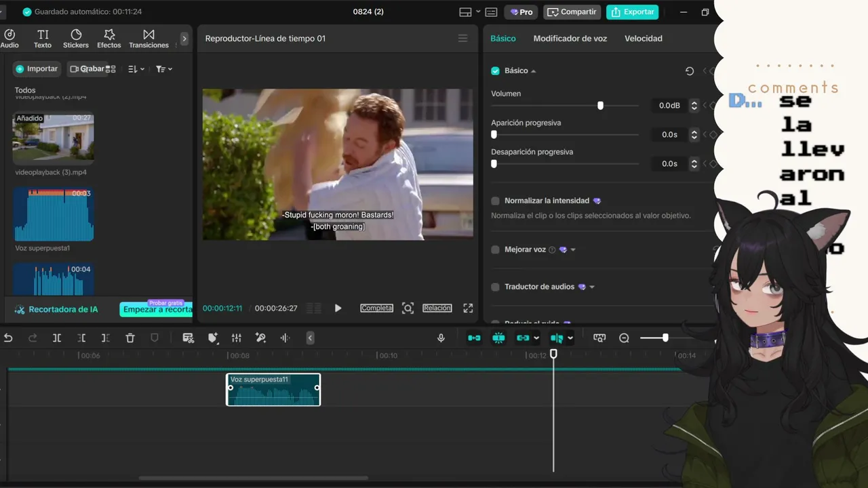Click the audio mixer levels icon
This screenshot has height=488, width=868.
click(x=236, y=338)
